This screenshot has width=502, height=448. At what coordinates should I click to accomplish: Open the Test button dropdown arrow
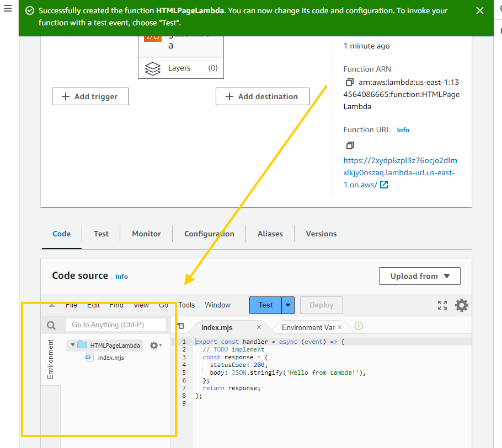(288, 305)
